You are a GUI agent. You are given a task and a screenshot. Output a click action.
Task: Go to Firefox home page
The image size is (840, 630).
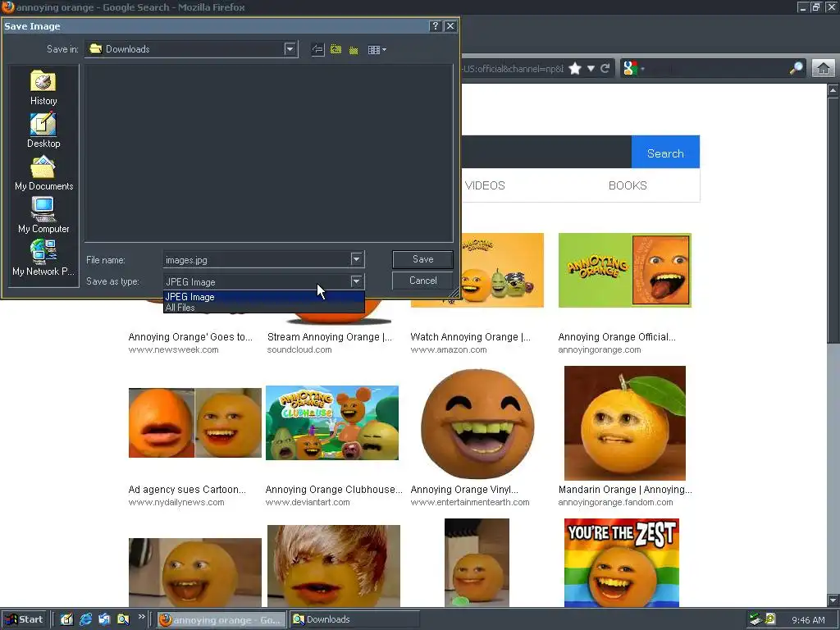pyautogui.click(x=824, y=68)
